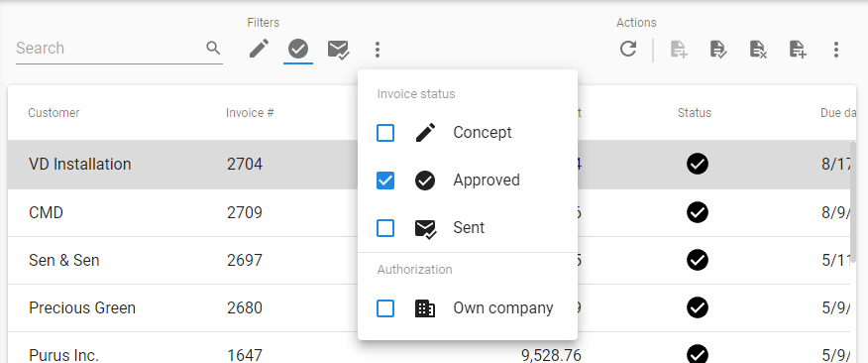This screenshot has height=363, width=868.
Task: Open more actions three-dot menu
Action: point(836,50)
